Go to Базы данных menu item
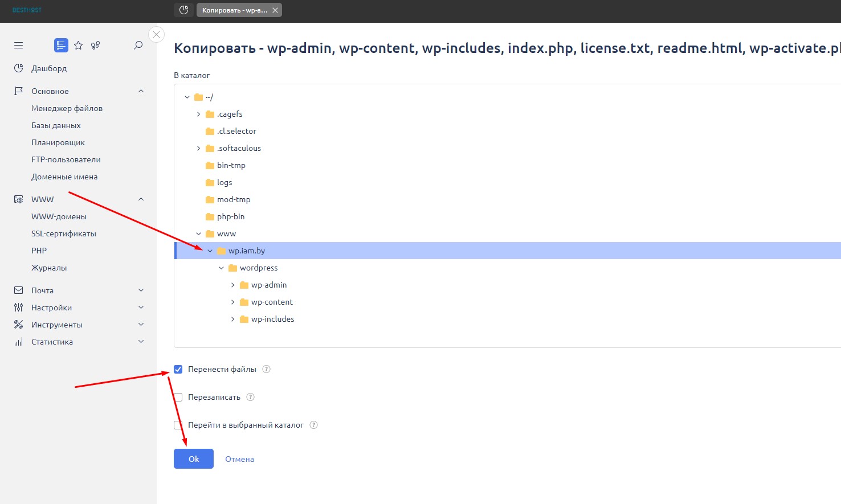The width and height of the screenshot is (841, 504). [56, 125]
